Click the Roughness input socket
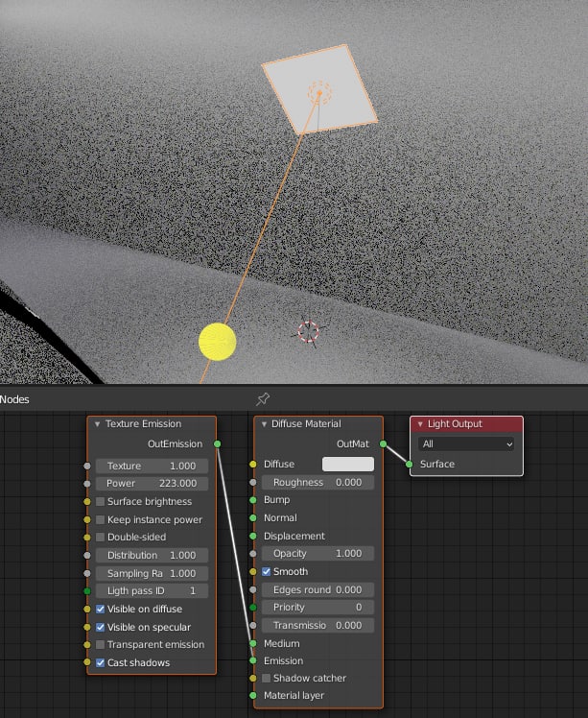 pyautogui.click(x=253, y=482)
